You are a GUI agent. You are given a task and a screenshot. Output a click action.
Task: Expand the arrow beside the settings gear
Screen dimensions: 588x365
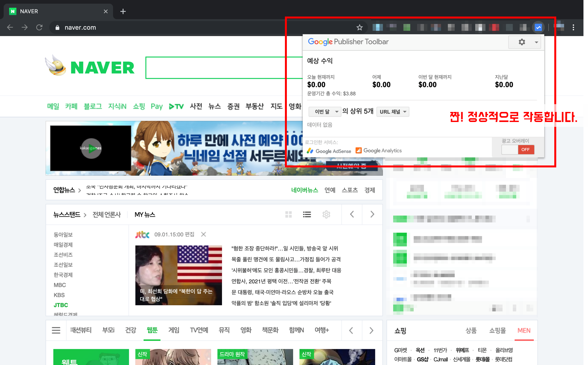536,42
